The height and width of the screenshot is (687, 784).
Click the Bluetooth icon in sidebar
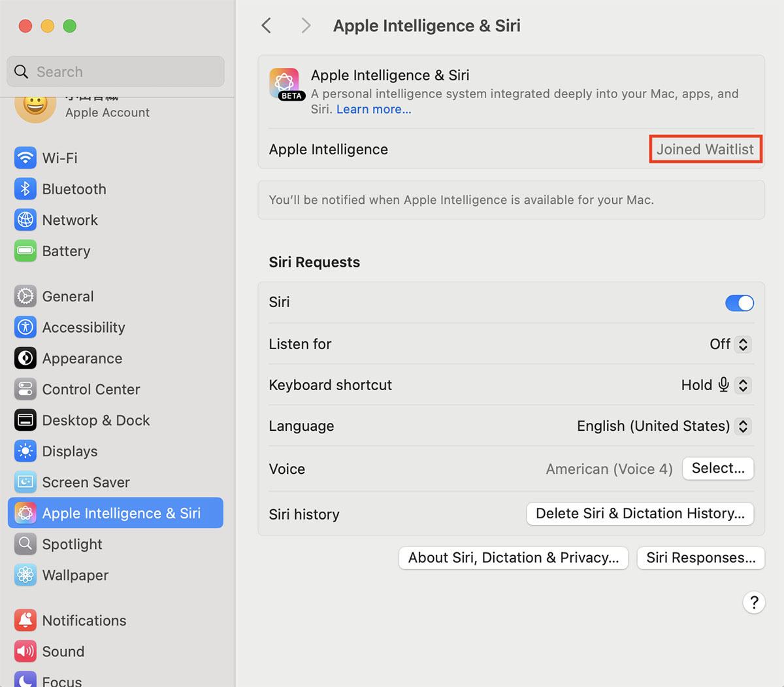click(25, 189)
